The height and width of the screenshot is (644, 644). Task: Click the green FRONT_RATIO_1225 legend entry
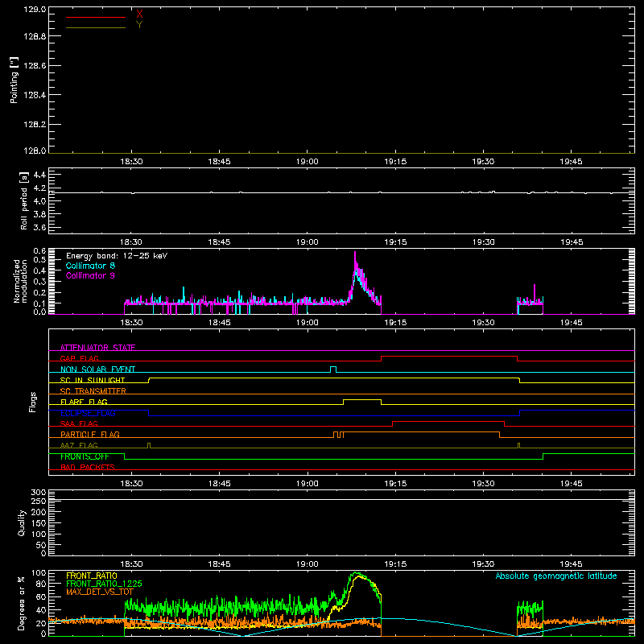(x=104, y=584)
